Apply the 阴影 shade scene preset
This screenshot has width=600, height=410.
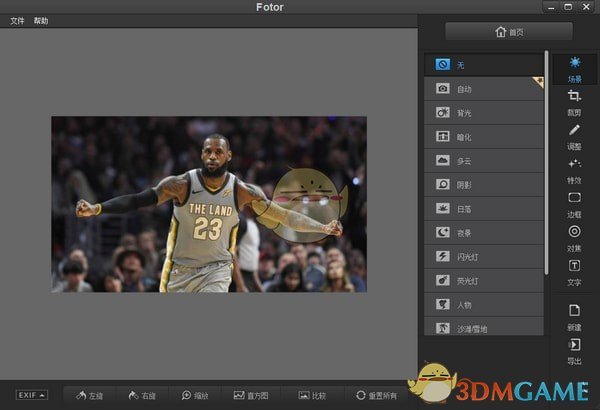coord(484,185)
